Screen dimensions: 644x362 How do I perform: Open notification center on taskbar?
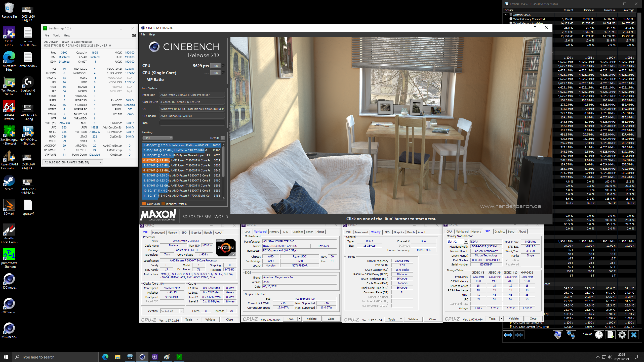pos(636,357)
